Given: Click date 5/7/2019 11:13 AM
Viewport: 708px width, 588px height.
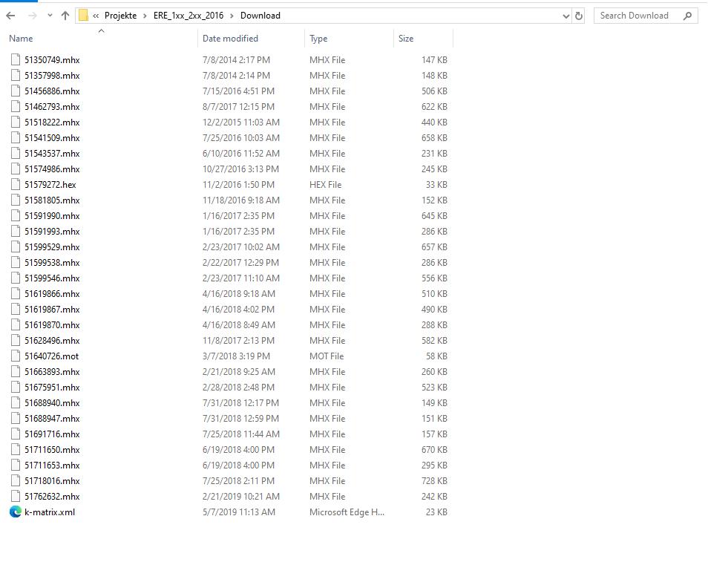Looking at the screenshot, I should coord(239,512).
